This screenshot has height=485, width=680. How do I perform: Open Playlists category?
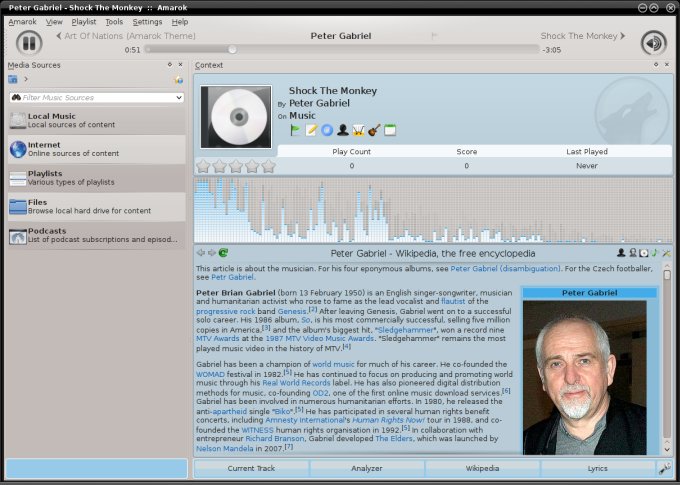pos(96,178)
